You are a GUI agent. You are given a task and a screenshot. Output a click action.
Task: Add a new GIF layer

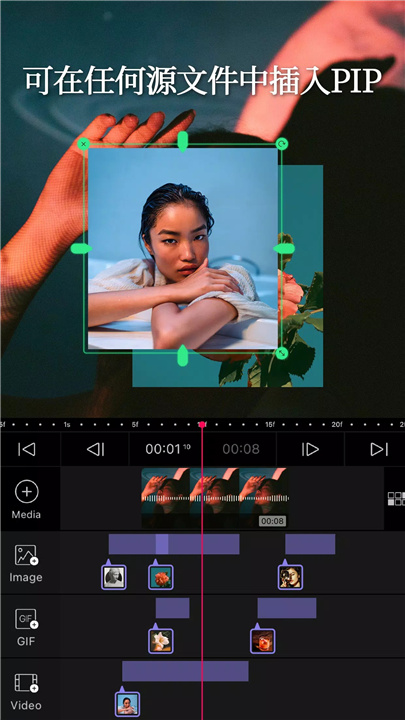tap(26, 627)
